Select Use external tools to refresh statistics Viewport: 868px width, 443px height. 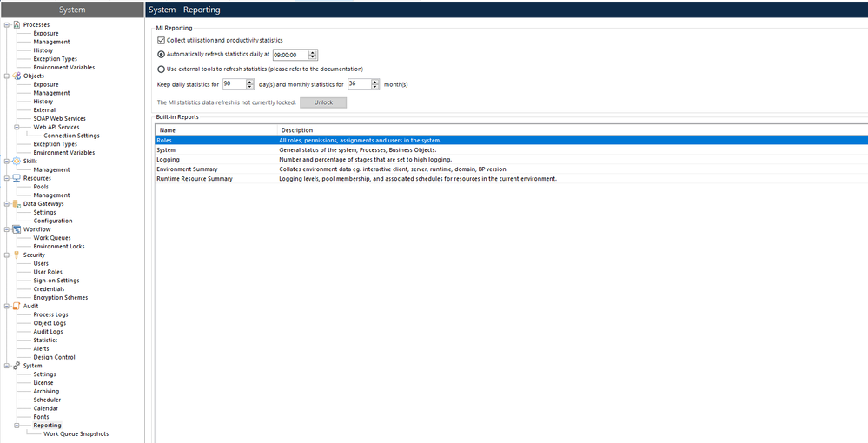[161, 69]
